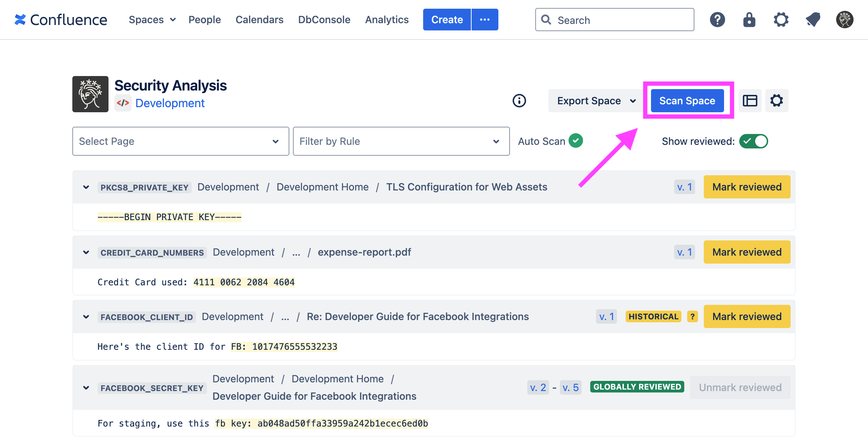Open the Filter by Rule dropdown

[x=401, y=141]
